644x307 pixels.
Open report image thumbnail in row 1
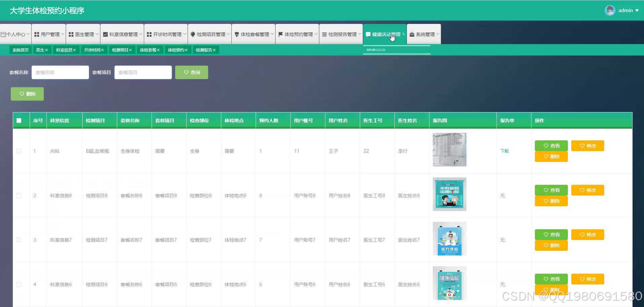[x=449, y=149]
